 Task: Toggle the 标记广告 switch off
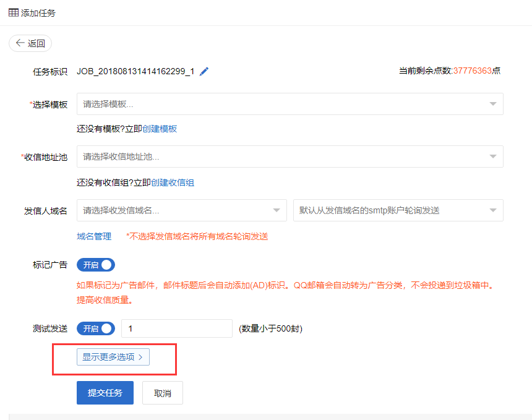click(96, 265)
